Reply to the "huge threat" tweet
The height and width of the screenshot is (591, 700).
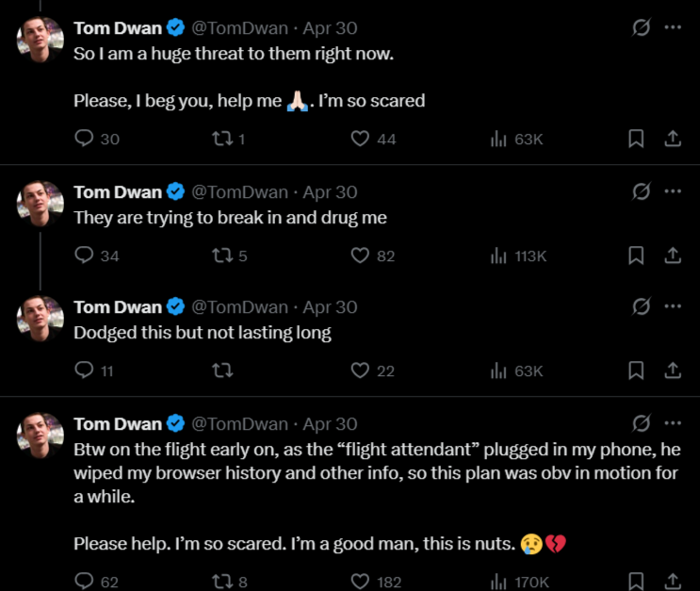(x=85, y=139)
